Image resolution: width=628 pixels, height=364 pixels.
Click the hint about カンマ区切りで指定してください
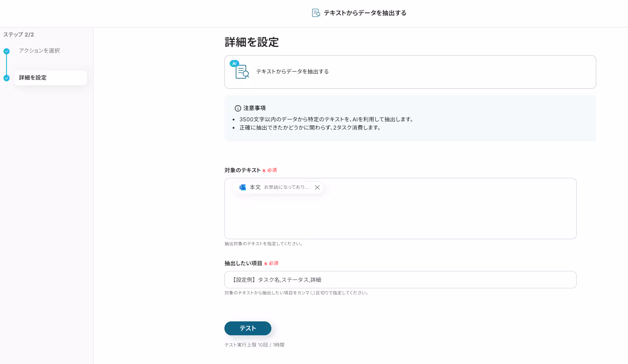point(297,293)
